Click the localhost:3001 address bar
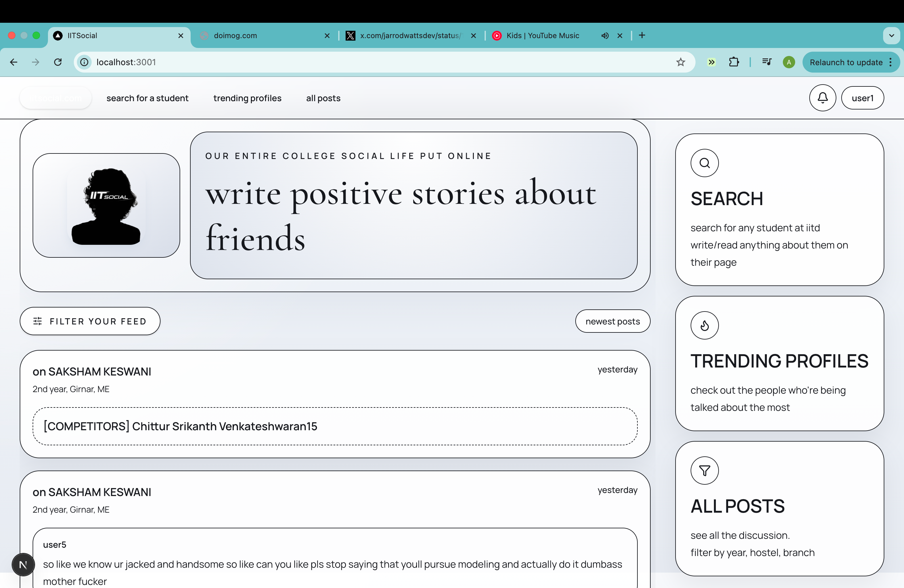 point(342,62)
